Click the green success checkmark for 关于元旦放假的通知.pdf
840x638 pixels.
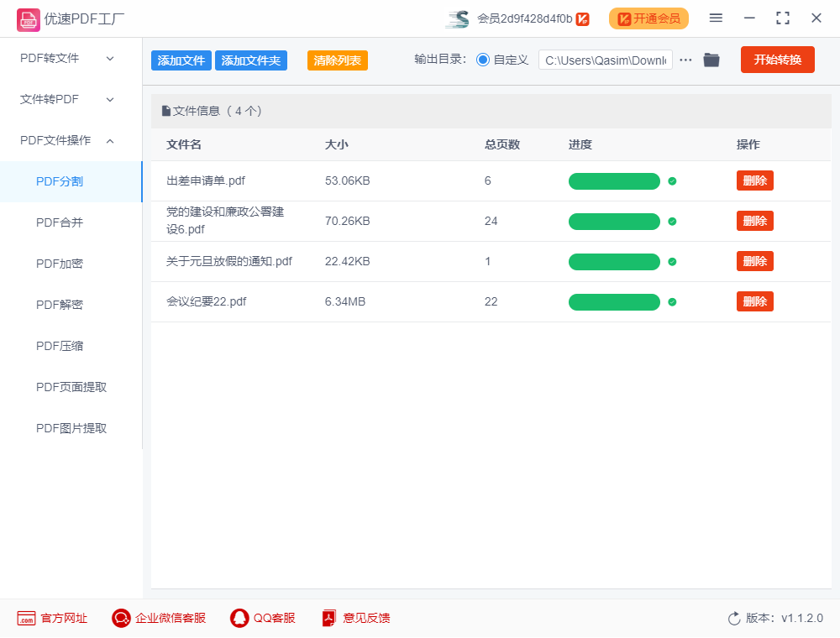673,261
